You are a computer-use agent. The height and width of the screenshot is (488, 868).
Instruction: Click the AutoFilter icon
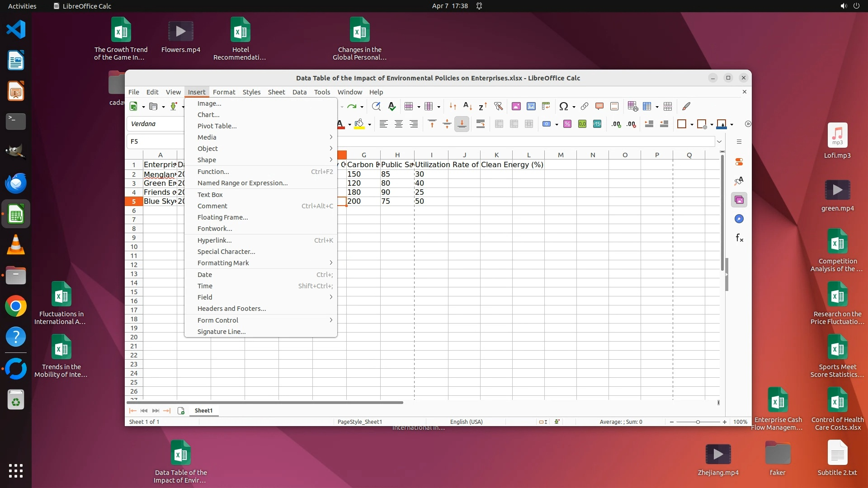[498, 107]
